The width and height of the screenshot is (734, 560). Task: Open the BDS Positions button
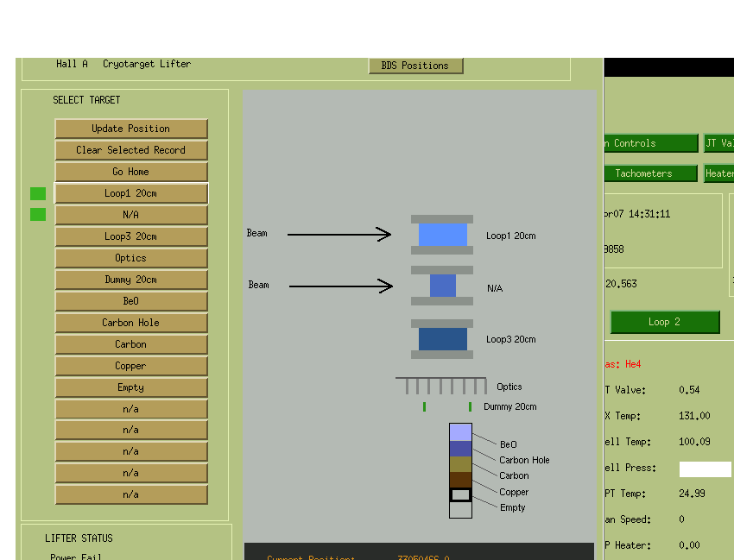click(x=415, y=66)
